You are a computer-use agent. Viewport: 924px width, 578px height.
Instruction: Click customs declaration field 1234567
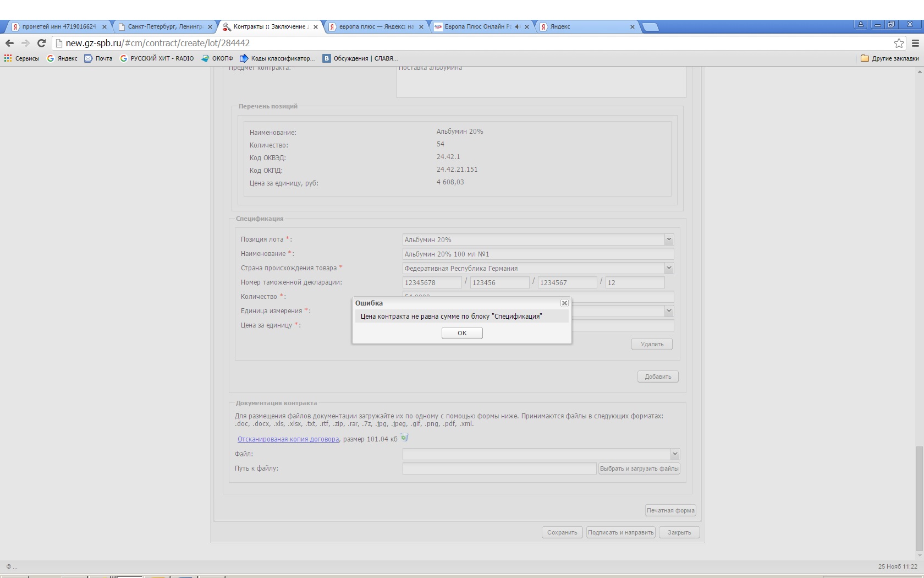[568, 282]
